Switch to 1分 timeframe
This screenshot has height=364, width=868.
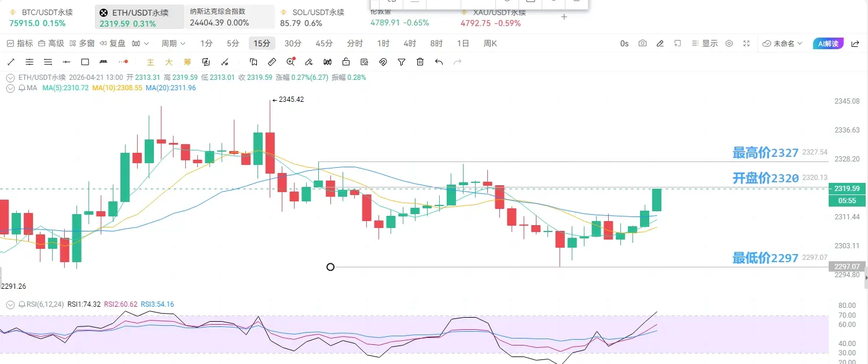[207, 43]
